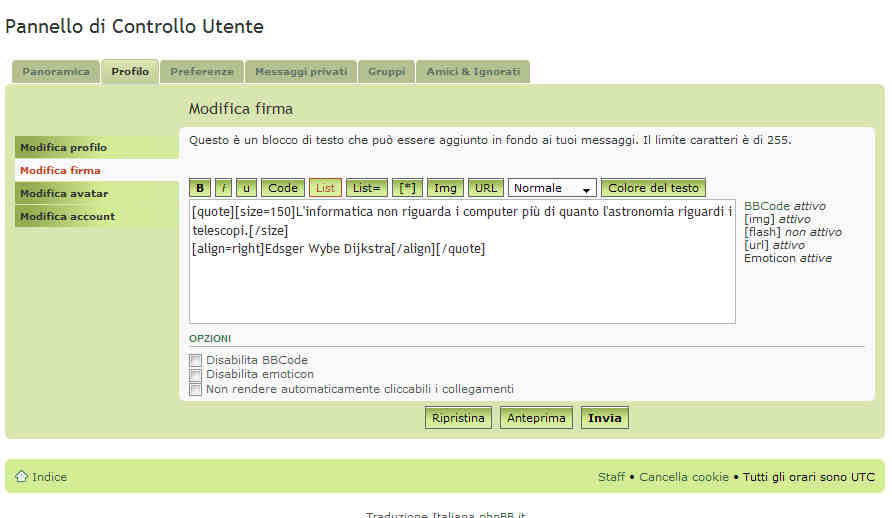Open the Indice link in footer
The height and width of the screenshot is (518, 892).
click(49, 477)
